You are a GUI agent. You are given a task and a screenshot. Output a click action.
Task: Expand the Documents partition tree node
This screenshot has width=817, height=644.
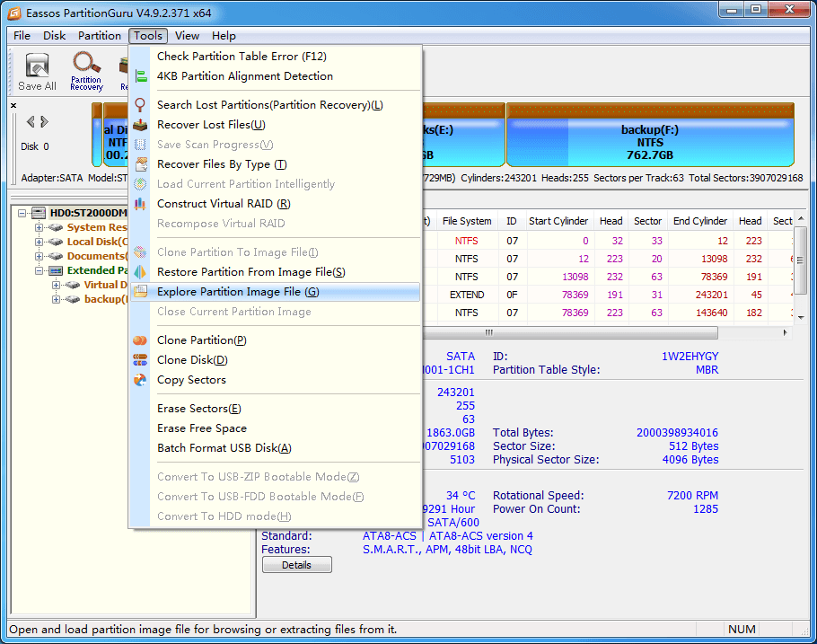pyautogui.click(x=40, y=256)
